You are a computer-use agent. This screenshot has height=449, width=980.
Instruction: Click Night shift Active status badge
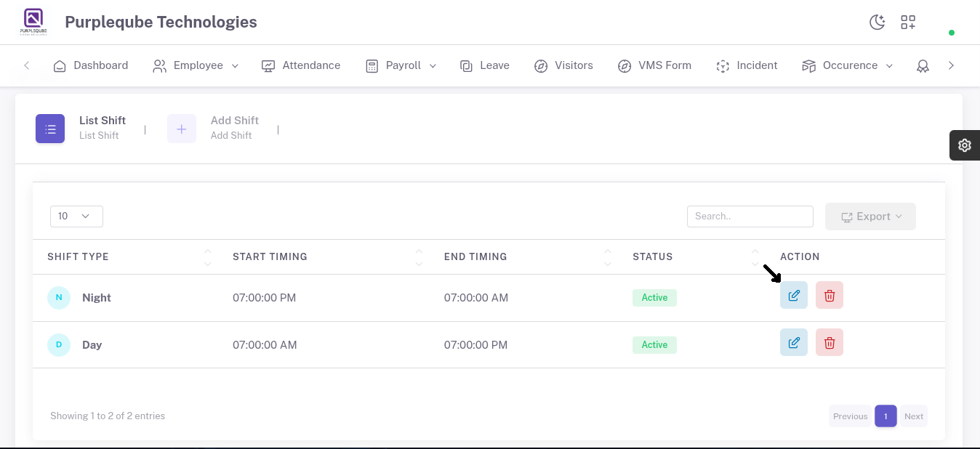pyautogui.click(x=654, y=298)
